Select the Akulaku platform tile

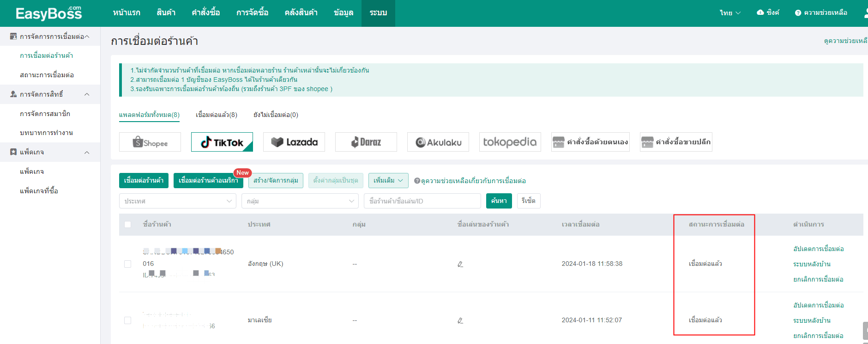click(x=438, y=142)
